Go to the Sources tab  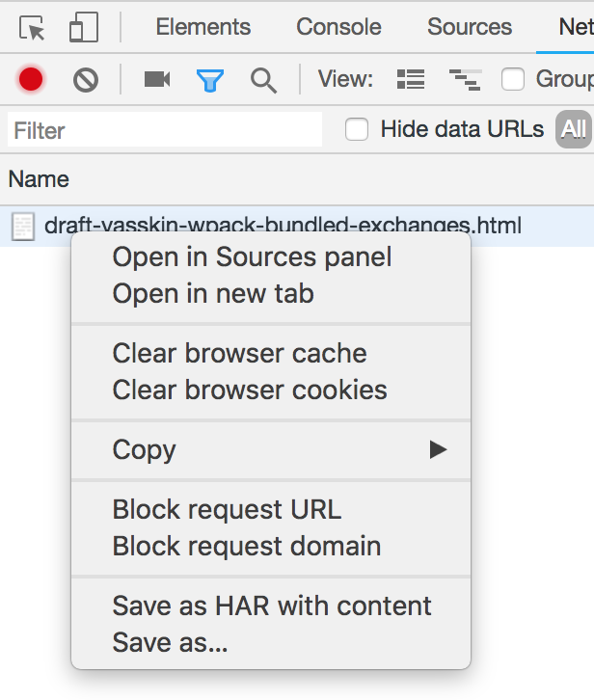[470, 27]
